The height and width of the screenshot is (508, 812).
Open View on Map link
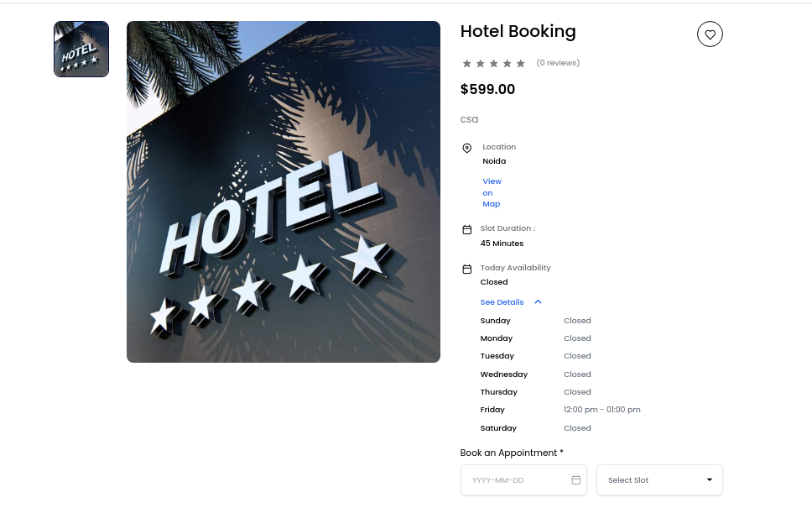point(492,192)
